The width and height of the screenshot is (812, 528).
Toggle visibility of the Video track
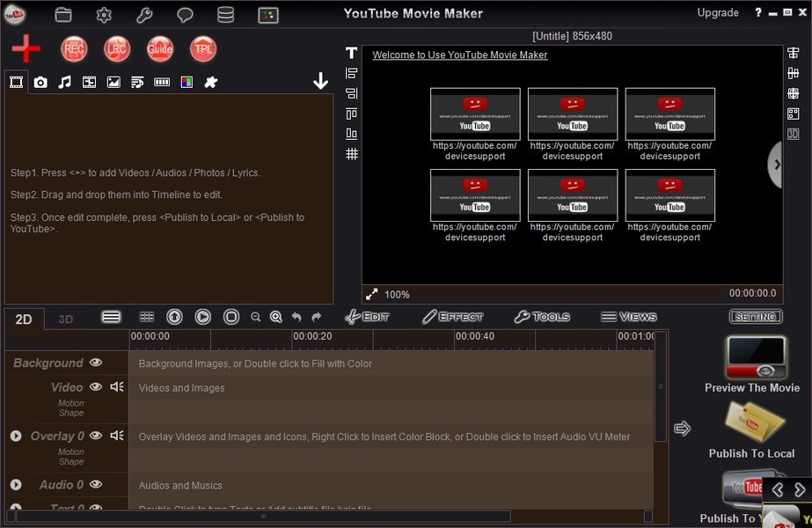pyautogui.click(x=96, y=386)
